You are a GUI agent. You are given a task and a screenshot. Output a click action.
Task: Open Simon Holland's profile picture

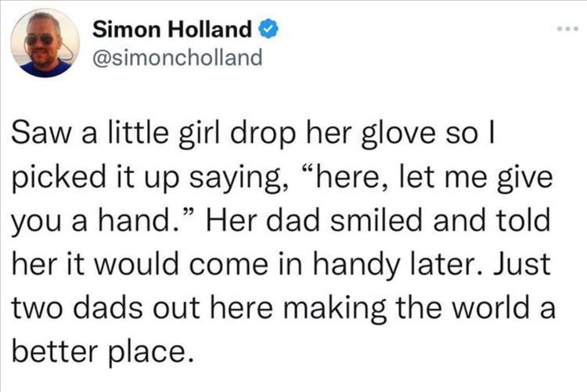(45, 45)
